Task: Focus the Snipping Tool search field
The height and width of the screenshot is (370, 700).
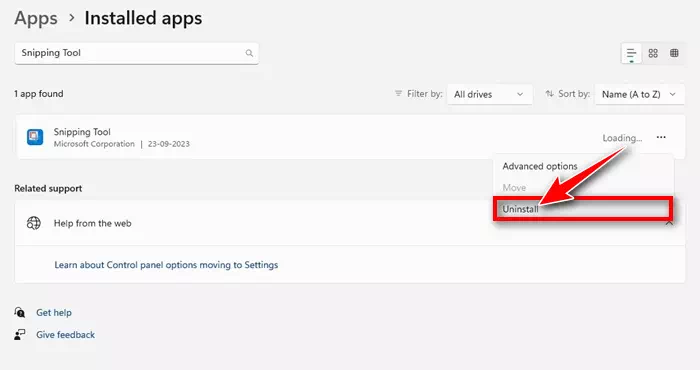Action: pos(137,53)
